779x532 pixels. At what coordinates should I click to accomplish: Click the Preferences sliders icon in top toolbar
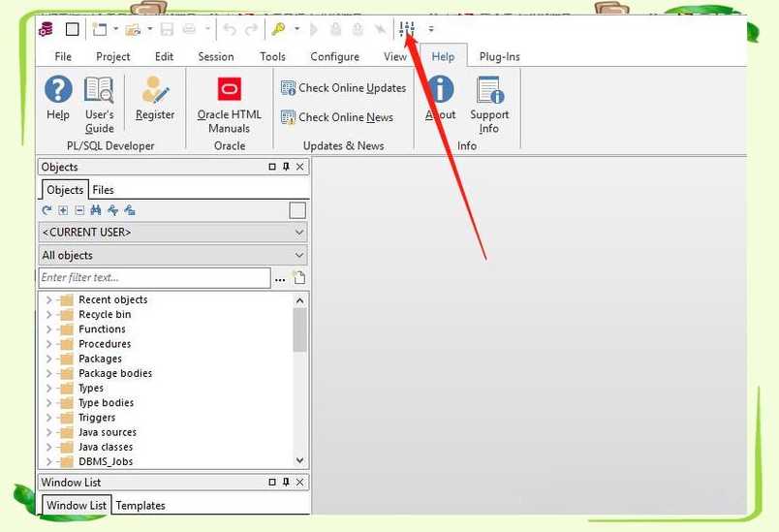tap(406, 29)
